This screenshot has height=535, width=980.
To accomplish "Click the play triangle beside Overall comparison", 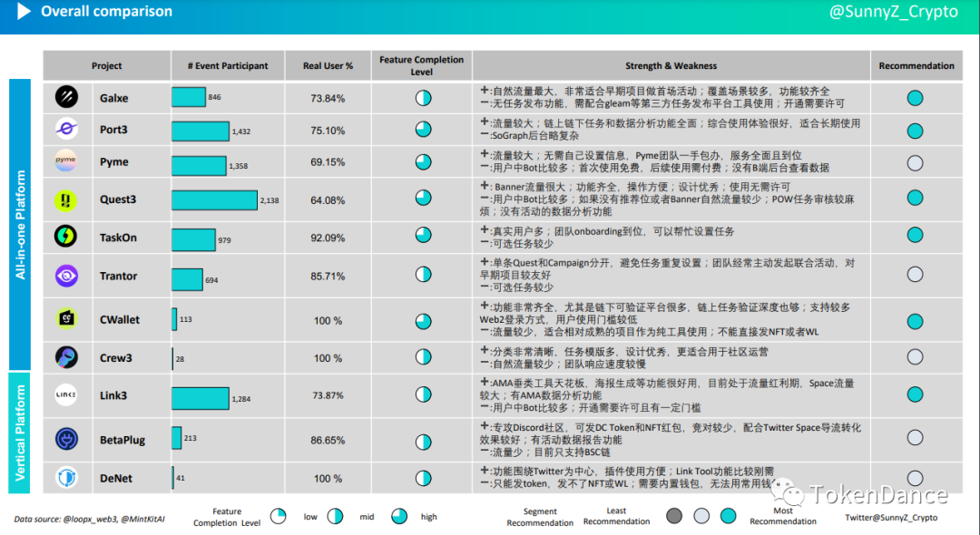I will 24,11.
